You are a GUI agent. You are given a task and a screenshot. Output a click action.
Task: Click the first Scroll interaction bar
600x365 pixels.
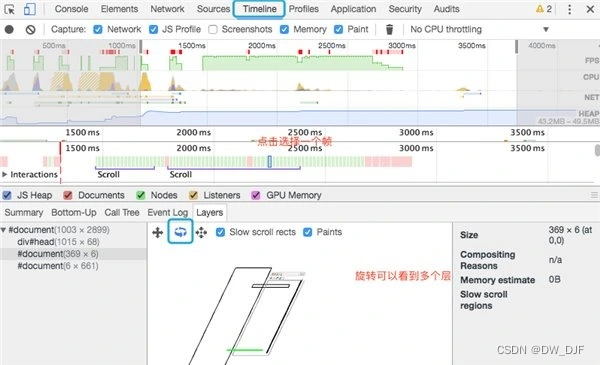click(x=125, y=168)
